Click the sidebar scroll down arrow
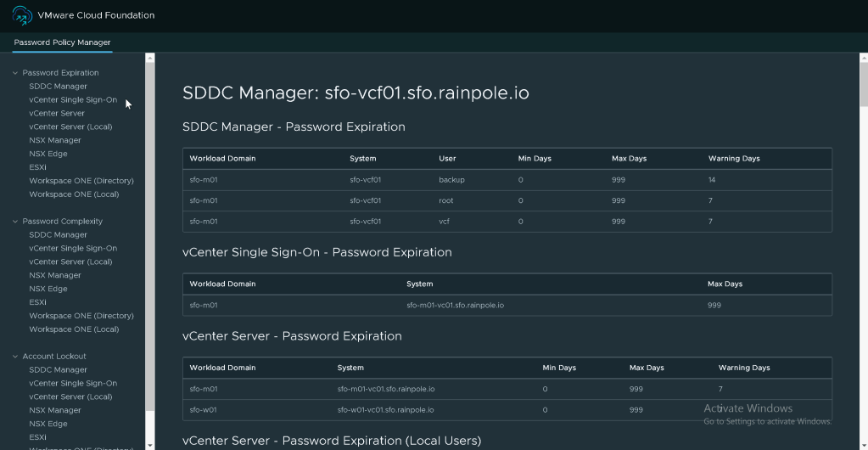Image resolution: width=868 pixels, height=450 pixels. coord(150,444)
